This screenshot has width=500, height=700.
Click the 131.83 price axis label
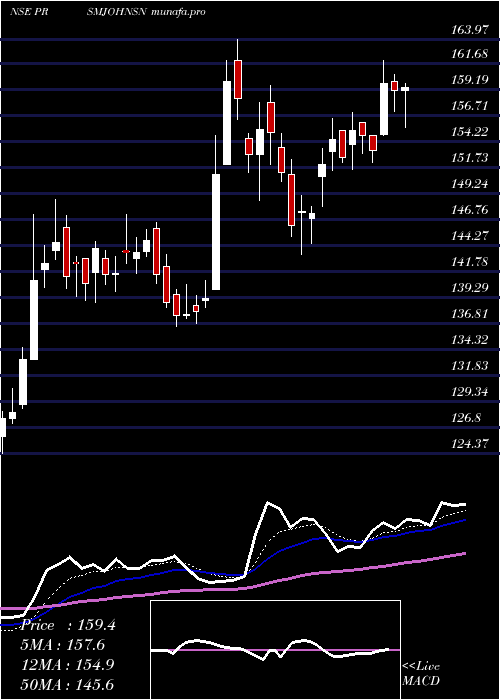click(469, 366)
